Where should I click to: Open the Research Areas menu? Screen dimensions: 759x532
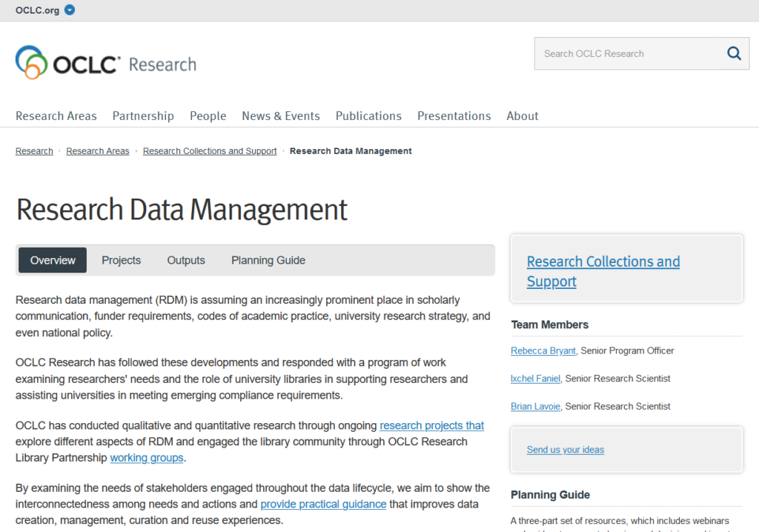56,116
